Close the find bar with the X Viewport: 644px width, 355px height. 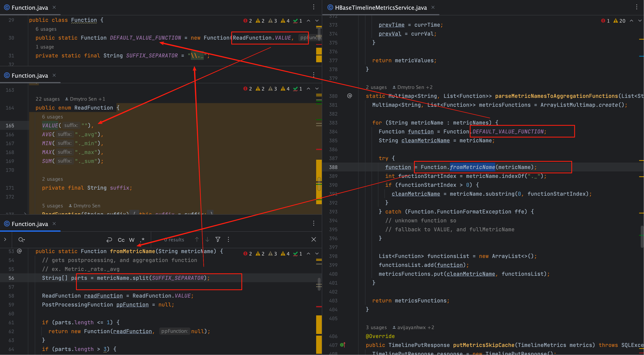point(314,240)
